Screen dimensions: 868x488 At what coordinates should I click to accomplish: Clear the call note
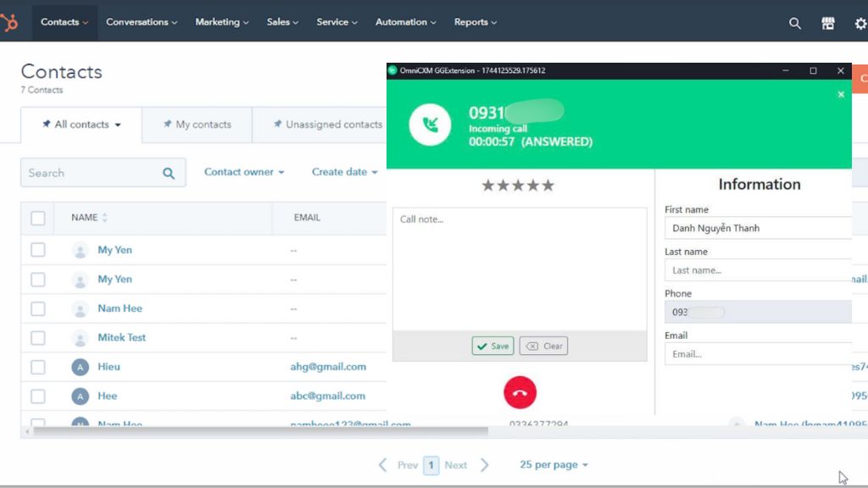click(x=543, y=346)
